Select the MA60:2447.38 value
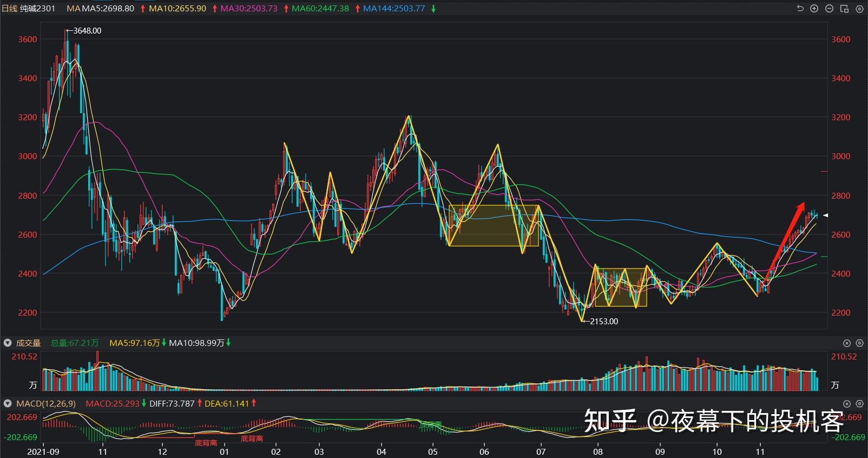 point(320,9)
